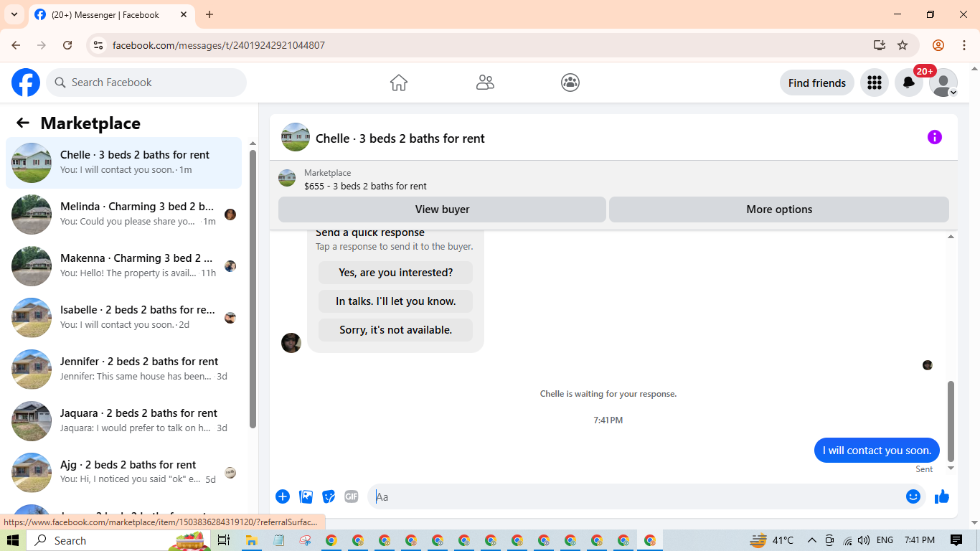Click the Chelle listing thumbnail in chat header
The width and height of the screenshot is (980, 551).
tap(296, 137)
